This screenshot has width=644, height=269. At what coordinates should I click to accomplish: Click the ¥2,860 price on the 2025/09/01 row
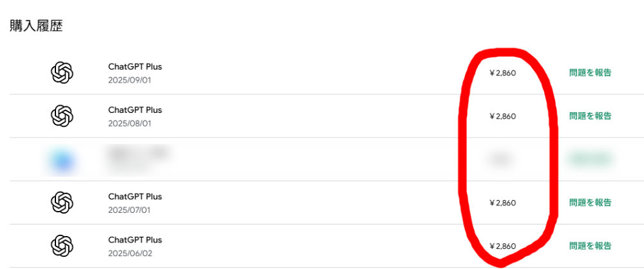tap(503, 73)
